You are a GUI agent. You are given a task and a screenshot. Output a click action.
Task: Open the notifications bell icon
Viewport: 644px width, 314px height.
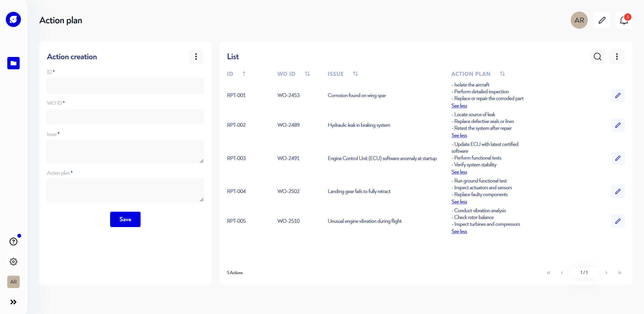pyautogui.click(x=624, y=20)
